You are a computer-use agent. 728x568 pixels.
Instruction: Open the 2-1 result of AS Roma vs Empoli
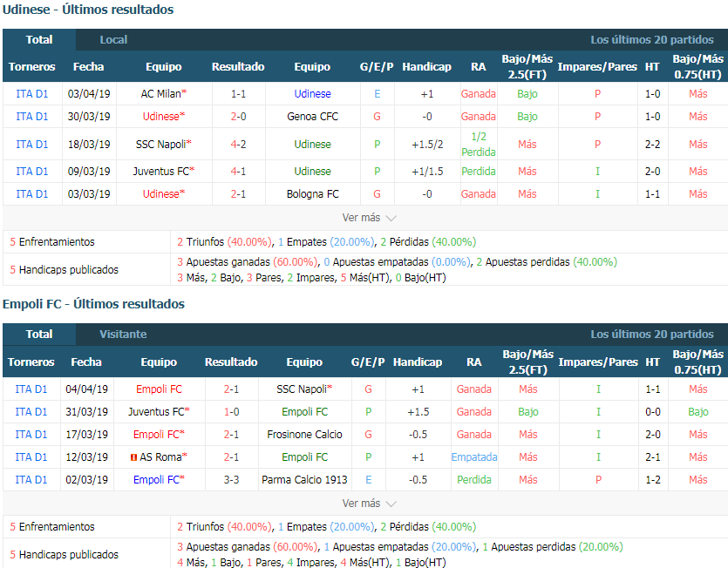[231, 457]
